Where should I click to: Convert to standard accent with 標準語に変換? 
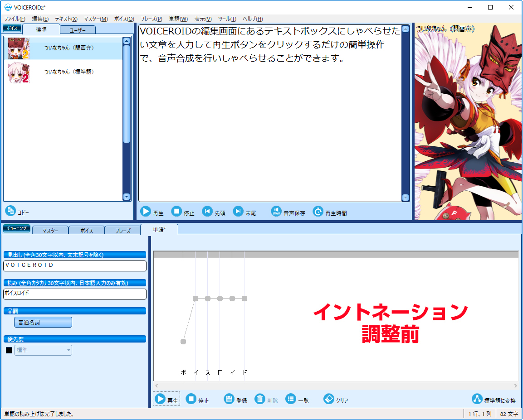pos(494,399)
